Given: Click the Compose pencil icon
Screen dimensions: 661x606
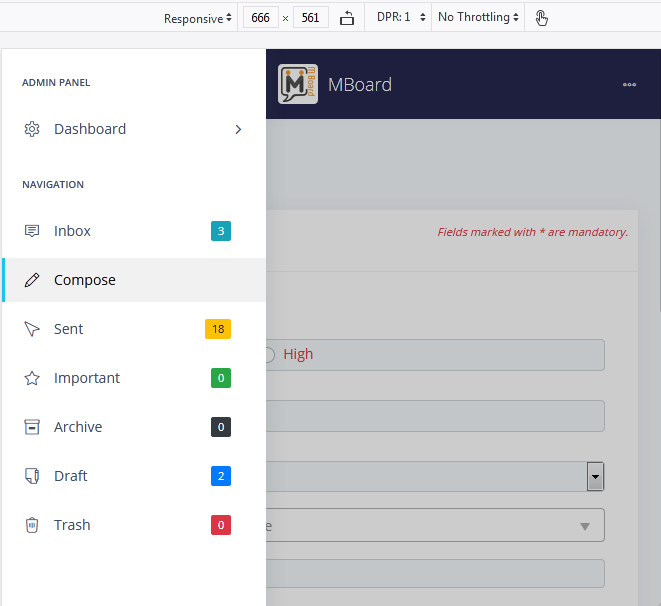Looking at the screenshot, I should 32,280.
